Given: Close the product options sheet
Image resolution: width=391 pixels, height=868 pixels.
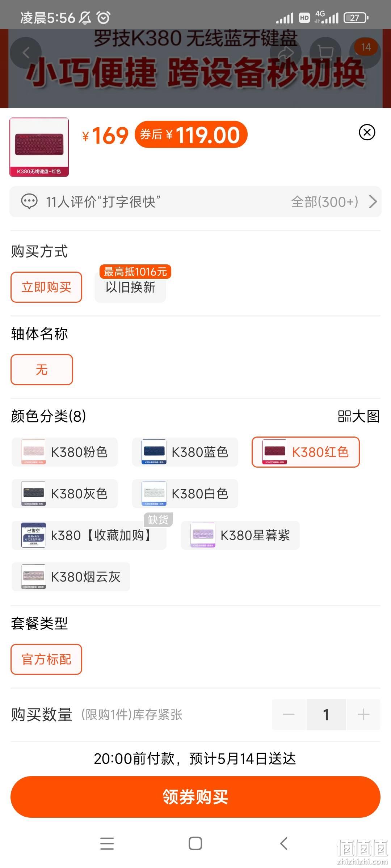Looking at the screenshot, I should (367, 132).
